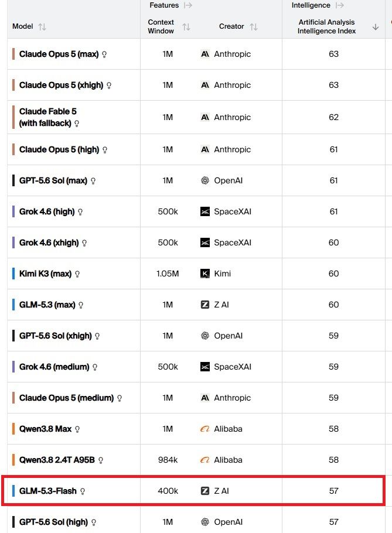392x533 pixels.
Task: Sort by Creator column arrows icon
Action: point(254,26)
